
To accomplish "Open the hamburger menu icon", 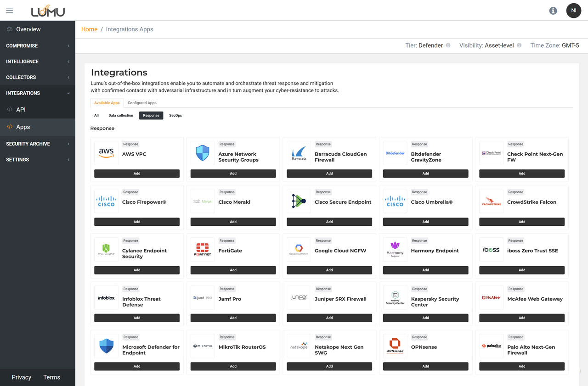I will 9,11.
